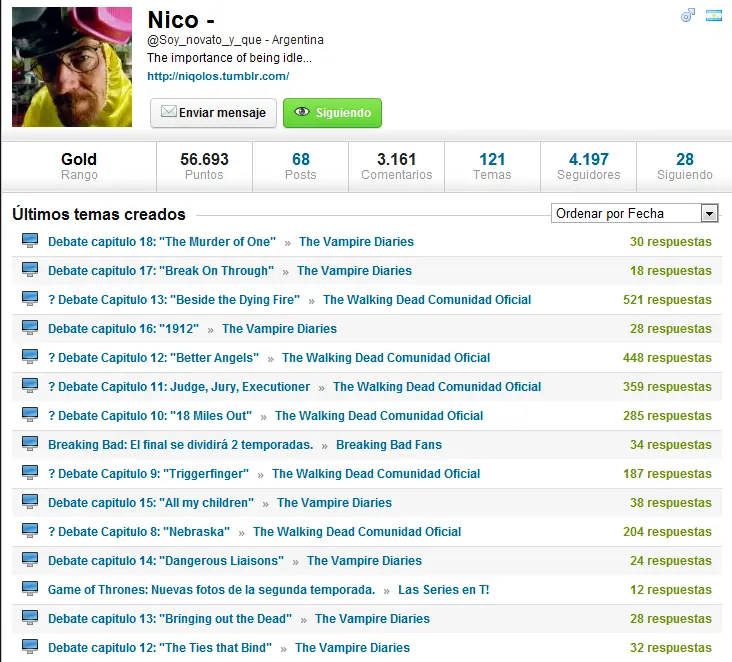The height and width of the screenshot is (662, 732).
Task: Click monitor icon beside Game of Thrones topic
Action: pos(30,589)
